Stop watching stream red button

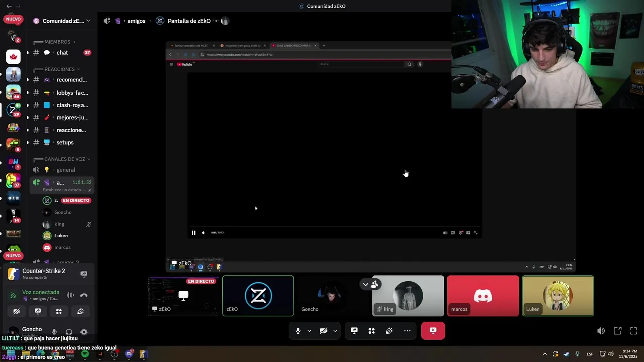pos(433,331)
